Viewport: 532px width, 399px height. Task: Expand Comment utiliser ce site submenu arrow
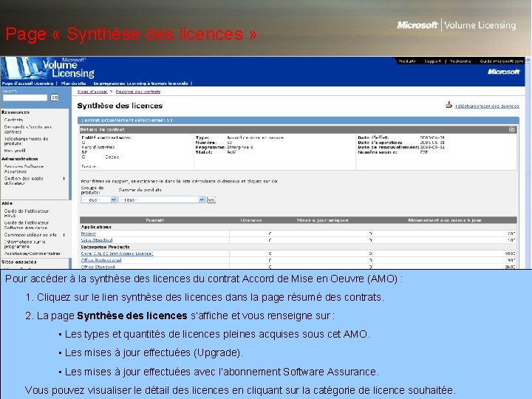[x=64, y=235]
